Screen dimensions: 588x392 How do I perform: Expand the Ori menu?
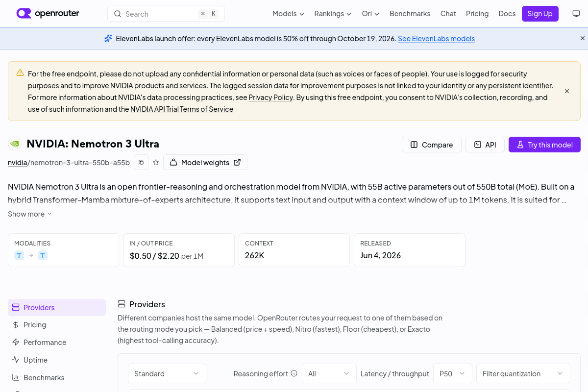[x=370, y=14]
